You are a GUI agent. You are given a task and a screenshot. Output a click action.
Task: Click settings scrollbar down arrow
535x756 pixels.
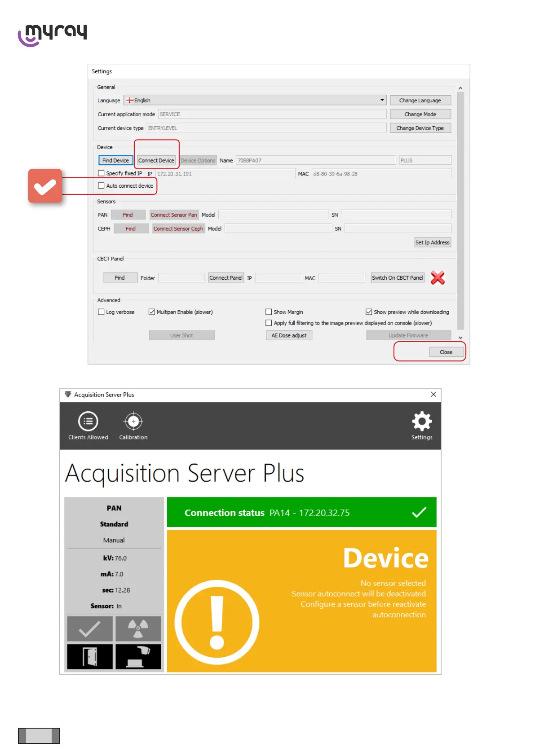(x=460, y=338)
